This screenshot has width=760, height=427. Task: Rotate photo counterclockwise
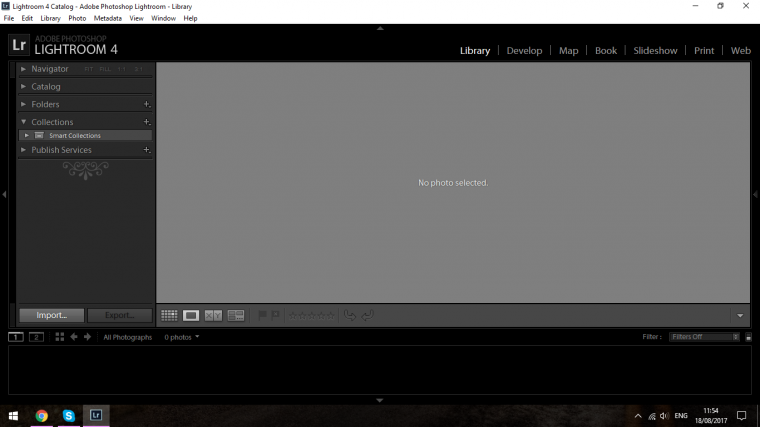349,316
